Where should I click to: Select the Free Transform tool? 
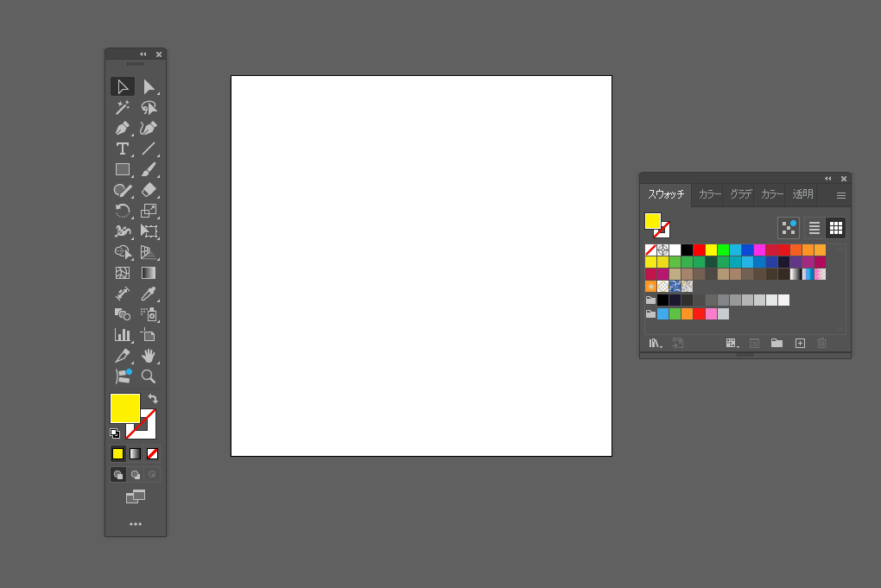[x=149, y=231]
